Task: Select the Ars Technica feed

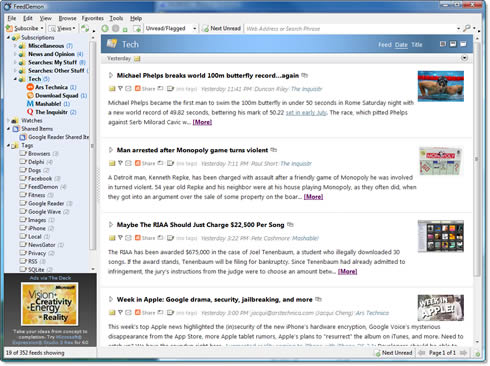Action: (x=51, y=87)
